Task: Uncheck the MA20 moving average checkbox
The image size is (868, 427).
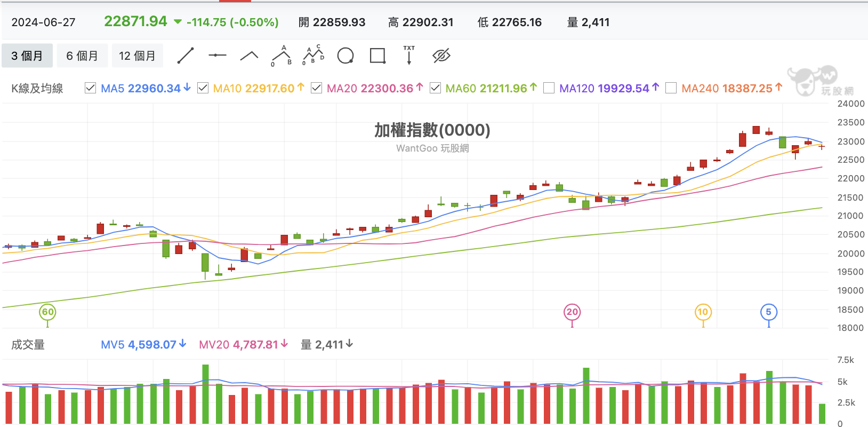Action: [316, 88]
